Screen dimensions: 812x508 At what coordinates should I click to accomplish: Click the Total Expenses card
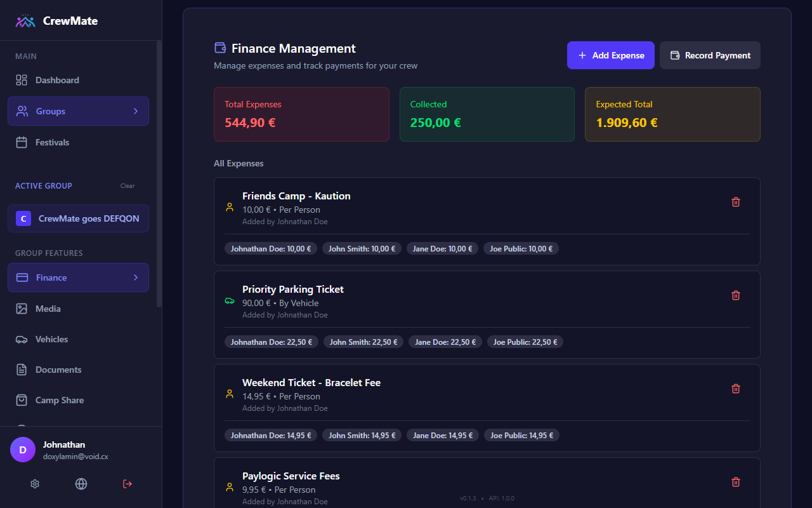tap(301, 114)
